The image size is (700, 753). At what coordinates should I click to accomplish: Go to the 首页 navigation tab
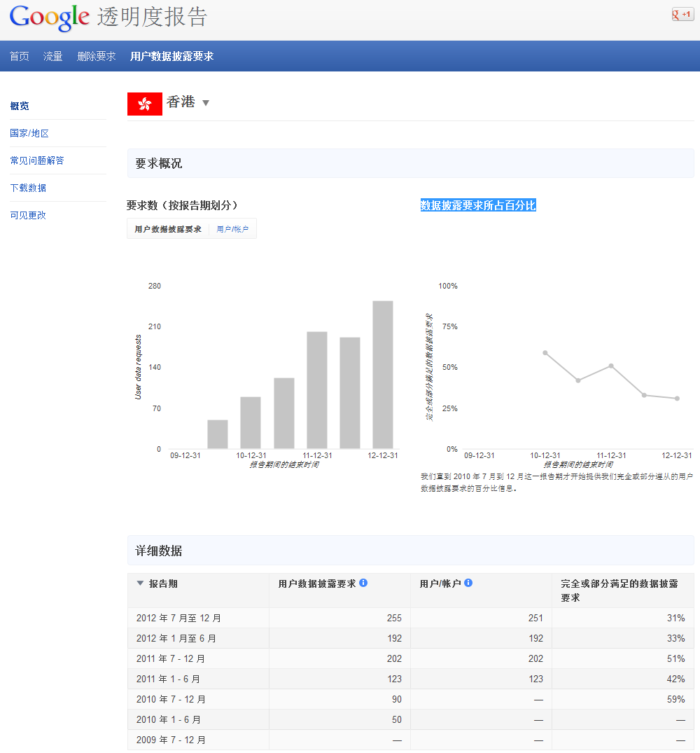point(19,56)
